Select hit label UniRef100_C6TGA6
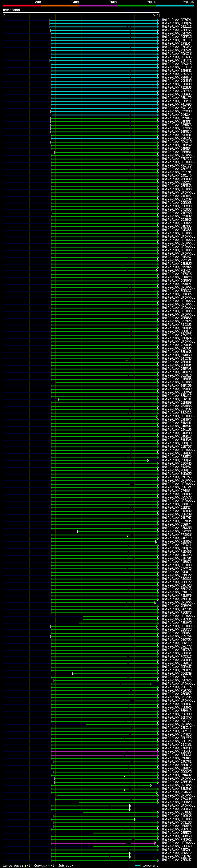 [176, 57]
